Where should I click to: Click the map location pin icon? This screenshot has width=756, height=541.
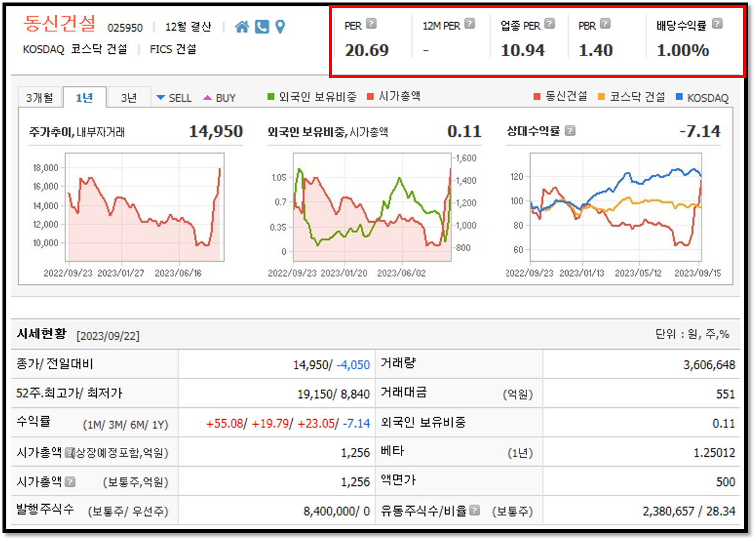click(280, 26)
